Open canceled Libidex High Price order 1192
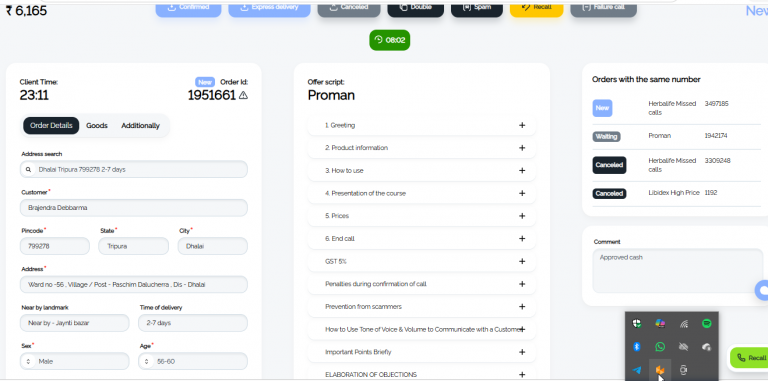The height and width of the screenshot is (381, 768). coord(677,193)
